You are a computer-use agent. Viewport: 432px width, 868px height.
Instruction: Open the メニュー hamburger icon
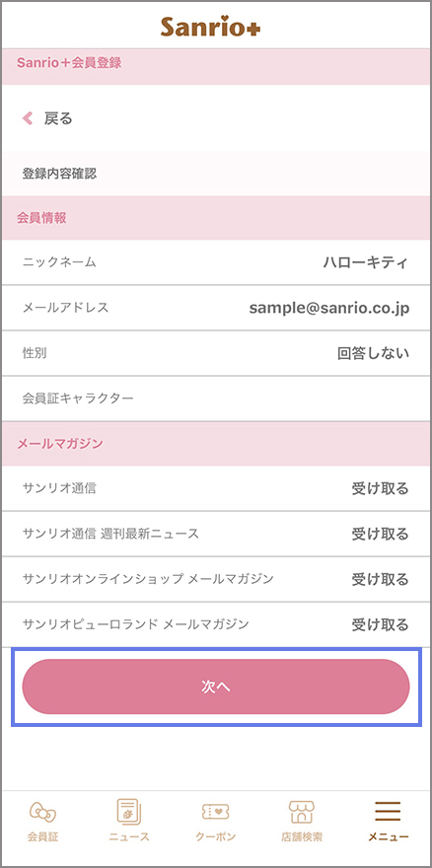click(x=388, y=812)
